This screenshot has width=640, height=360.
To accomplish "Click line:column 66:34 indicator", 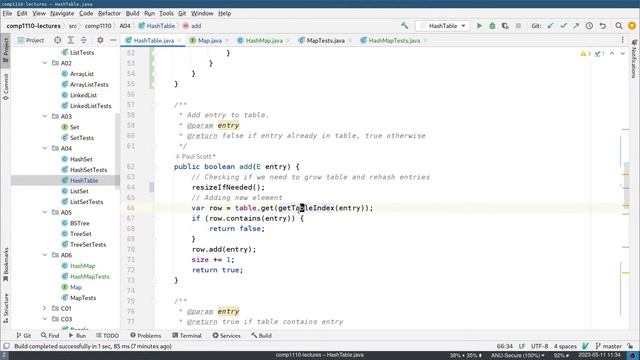I will pyautogui.click(x=504, y=346).
